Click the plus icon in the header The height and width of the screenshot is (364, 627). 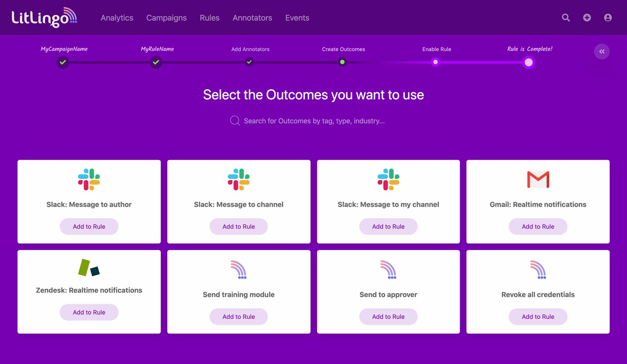click(587, 17)
